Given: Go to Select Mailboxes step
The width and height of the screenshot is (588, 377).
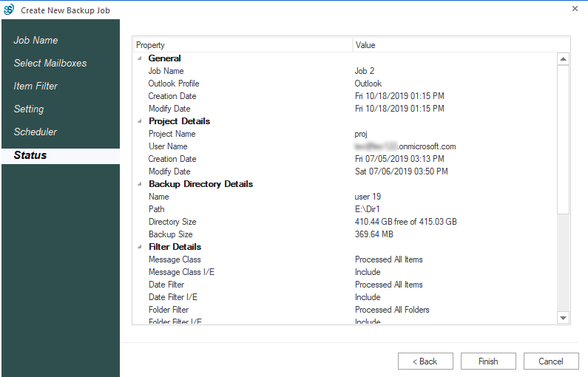Looking at the screenshot, I should tap(50, 63).
